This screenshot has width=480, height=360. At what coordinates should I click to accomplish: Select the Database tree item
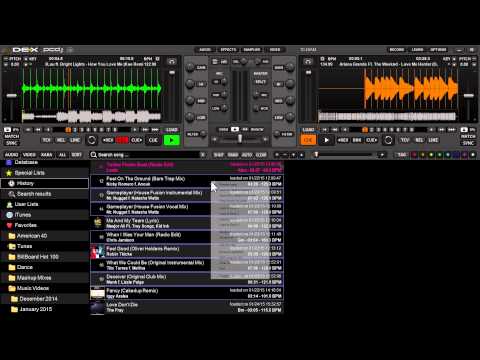[26, 162]
